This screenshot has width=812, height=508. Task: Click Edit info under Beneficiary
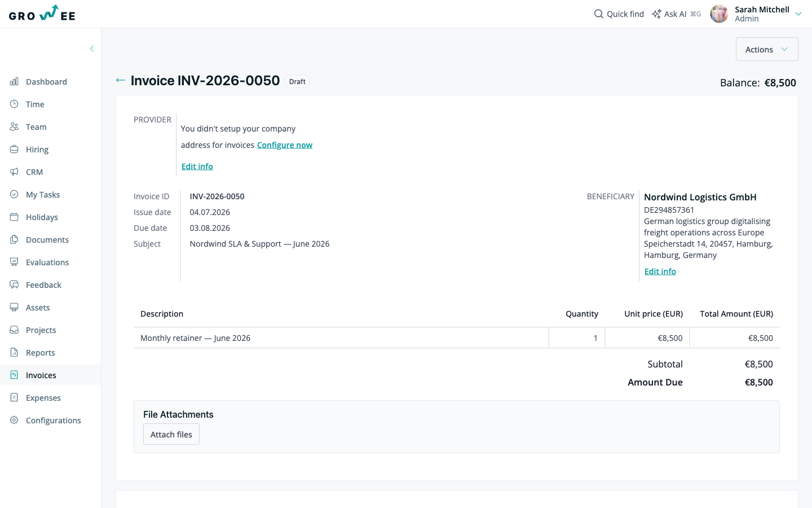click(660, 271)
